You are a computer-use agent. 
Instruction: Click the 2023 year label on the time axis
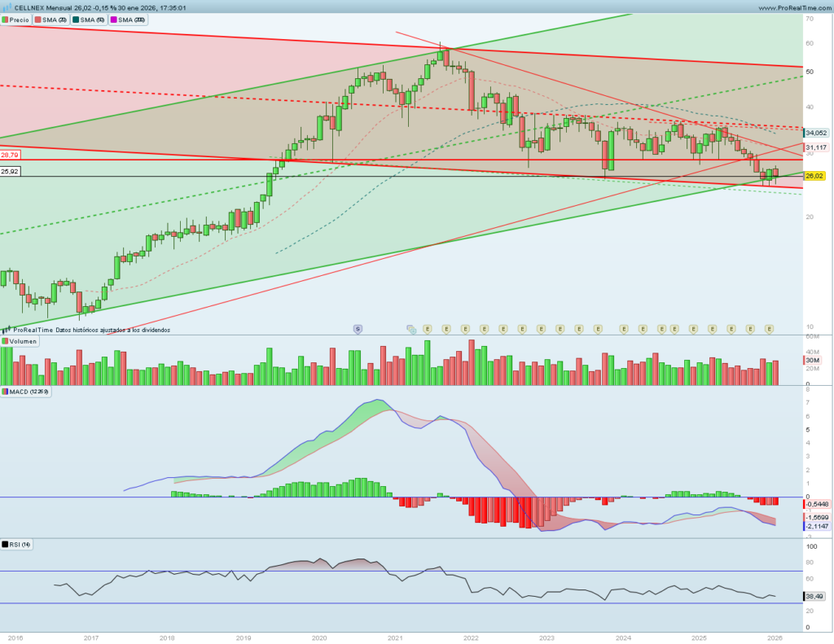546,637
